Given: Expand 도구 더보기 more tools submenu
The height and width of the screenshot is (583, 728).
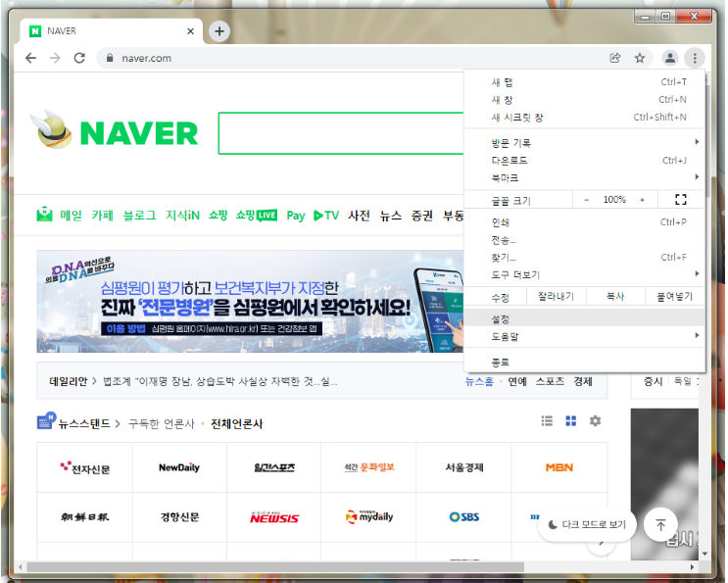Looking at the screenshot, I should tap(584, 274).
